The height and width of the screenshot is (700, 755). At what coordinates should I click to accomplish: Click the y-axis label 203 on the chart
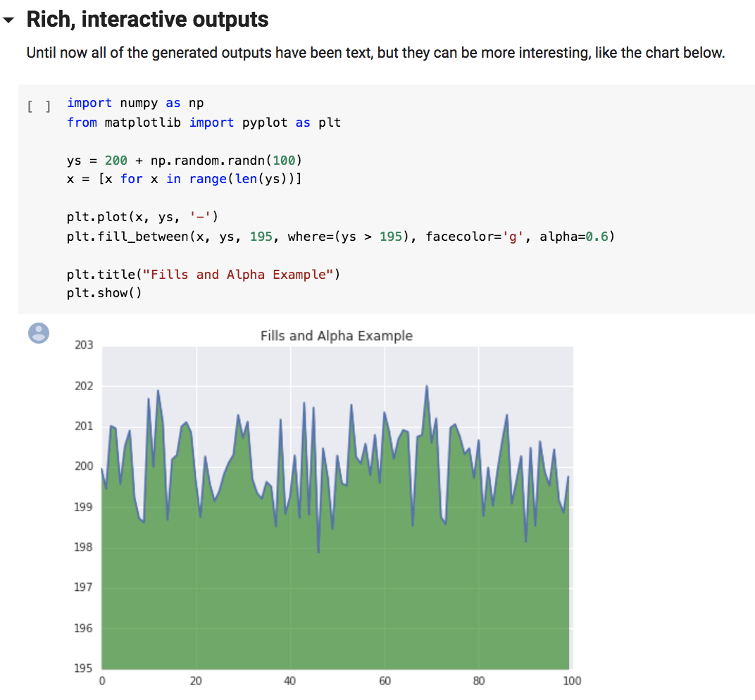point(82,345)
